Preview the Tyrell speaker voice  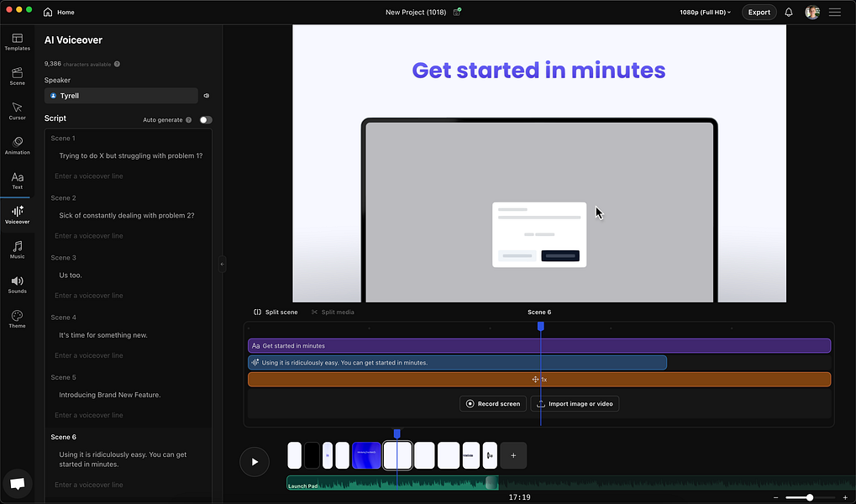pos(207,96)
